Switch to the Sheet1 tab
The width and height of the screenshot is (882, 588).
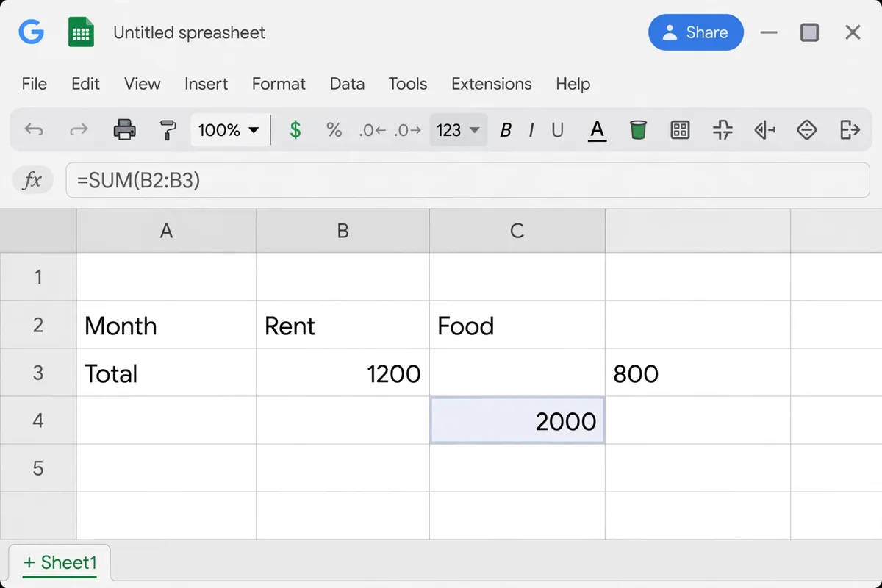tap(60, 563)
